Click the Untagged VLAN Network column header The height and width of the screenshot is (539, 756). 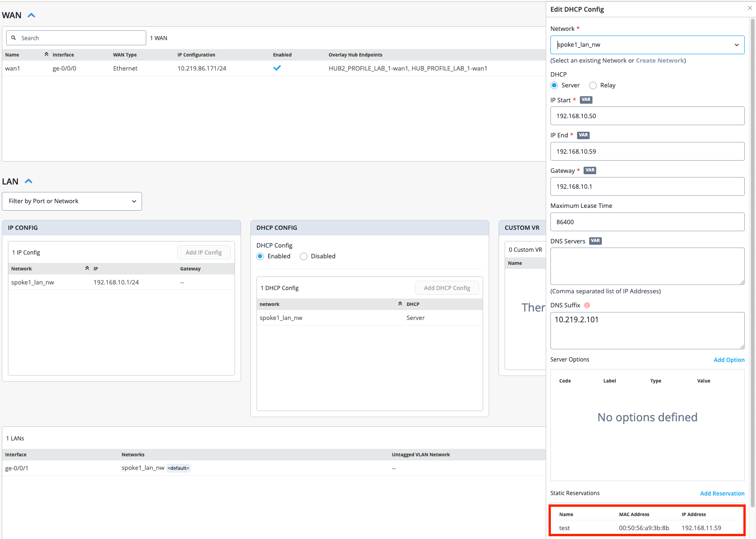pyautogui.click(x=421, y=455)
